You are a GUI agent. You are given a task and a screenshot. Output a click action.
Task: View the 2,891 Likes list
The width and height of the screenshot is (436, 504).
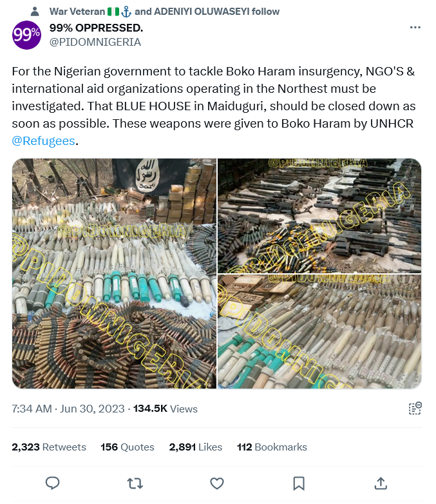click(196, 447)
